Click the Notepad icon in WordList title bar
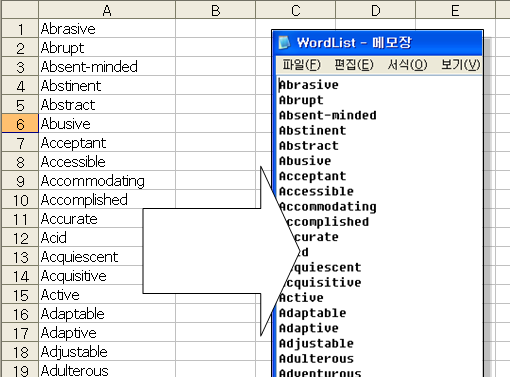The image size is (510, 377). (x=284, y=43)
